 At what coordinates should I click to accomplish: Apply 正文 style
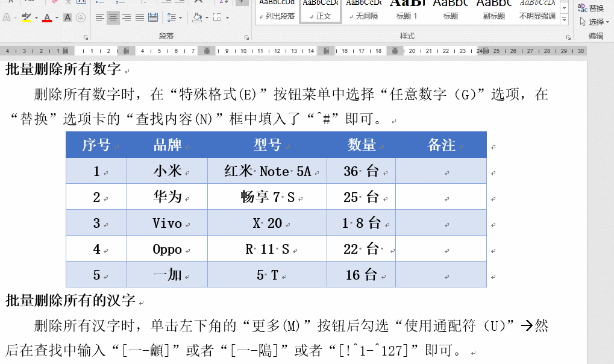coord(321,11)
